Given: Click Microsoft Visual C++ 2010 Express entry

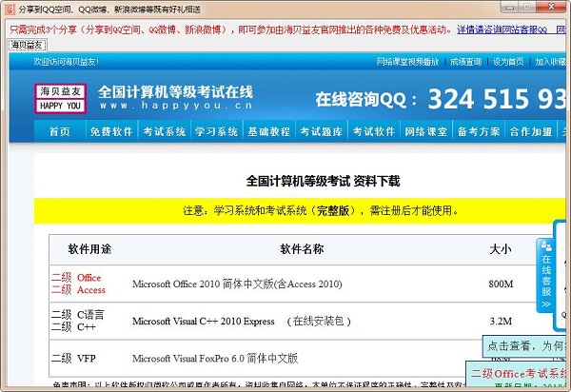Looking at the screenshot, I should (242, 321).
